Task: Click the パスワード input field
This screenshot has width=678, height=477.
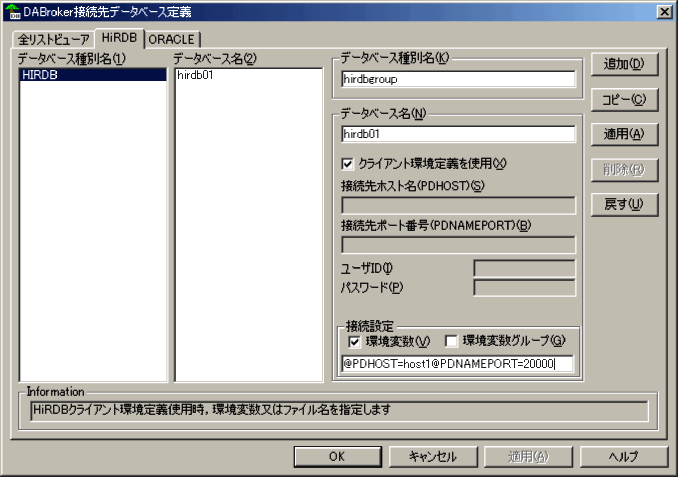Action: 524,288
